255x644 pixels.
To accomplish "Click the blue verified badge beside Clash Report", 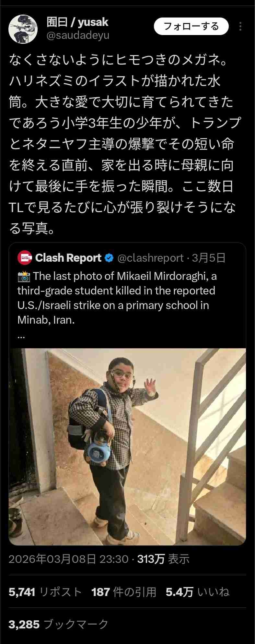I will pyautogui.click(x=109, y=258).
